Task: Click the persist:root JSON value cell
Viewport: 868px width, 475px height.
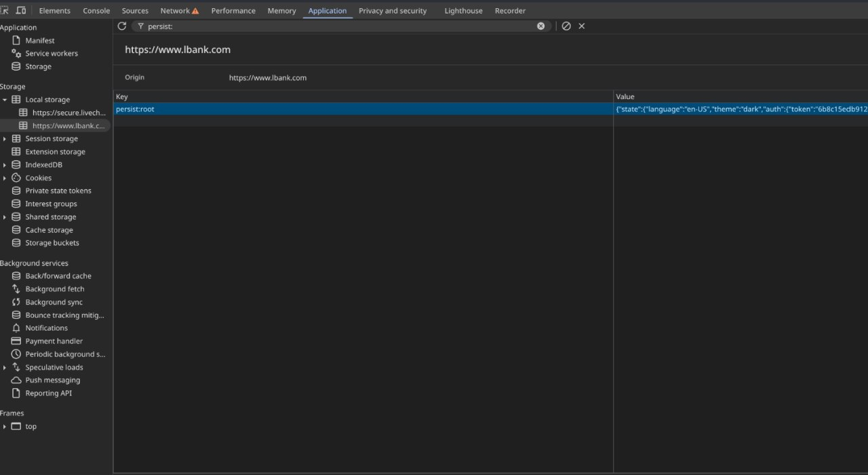Action: click(x=741, y=109)
